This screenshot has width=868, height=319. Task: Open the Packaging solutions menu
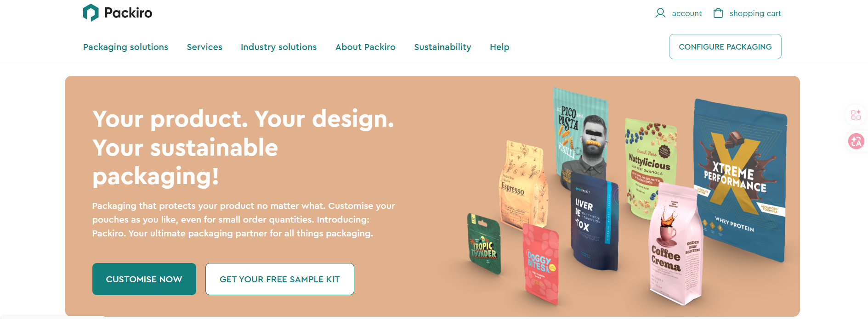[125, 47]
